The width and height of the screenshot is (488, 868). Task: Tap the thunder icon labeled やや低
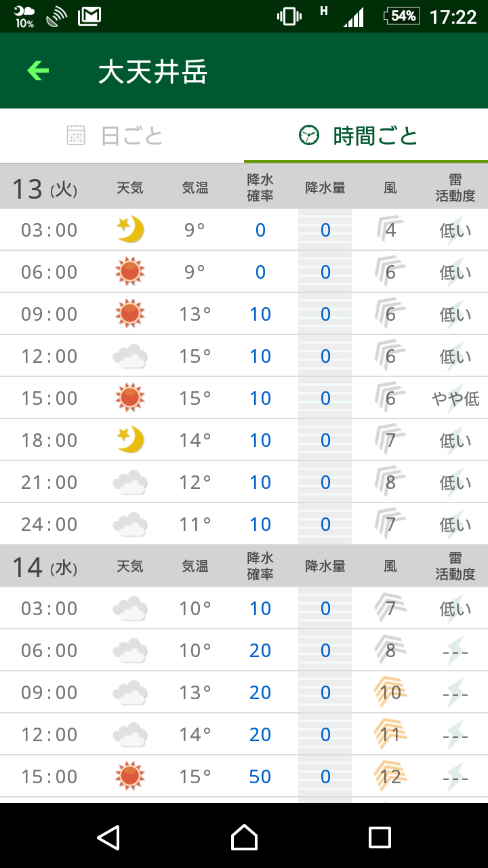coord(455,398)
